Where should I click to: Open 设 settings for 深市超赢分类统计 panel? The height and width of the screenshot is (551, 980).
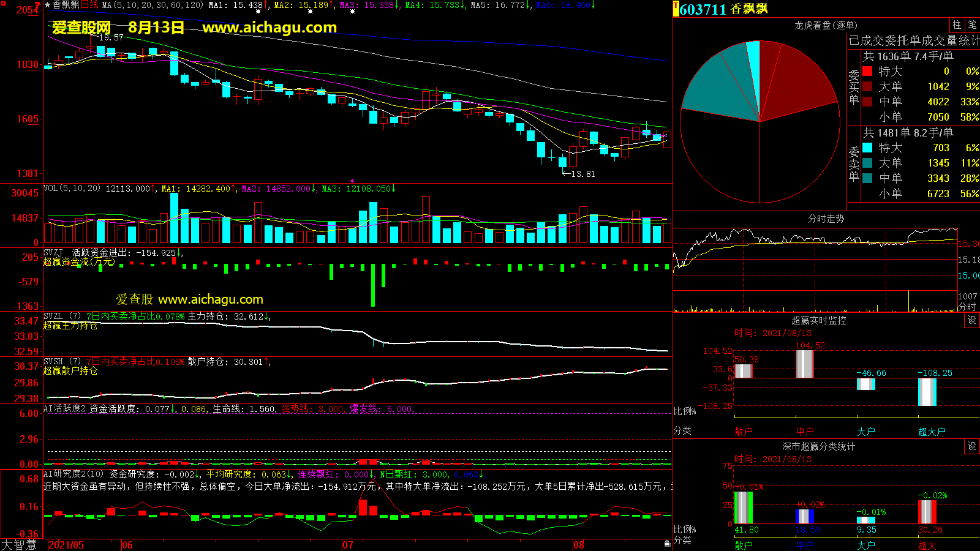point(971,446)
